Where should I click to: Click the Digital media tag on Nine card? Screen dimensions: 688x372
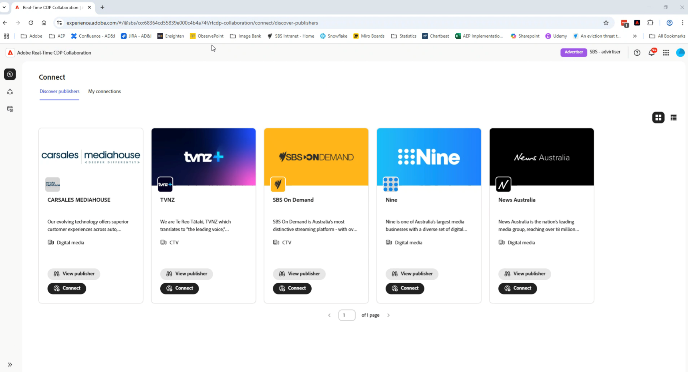tap(404, 243)
